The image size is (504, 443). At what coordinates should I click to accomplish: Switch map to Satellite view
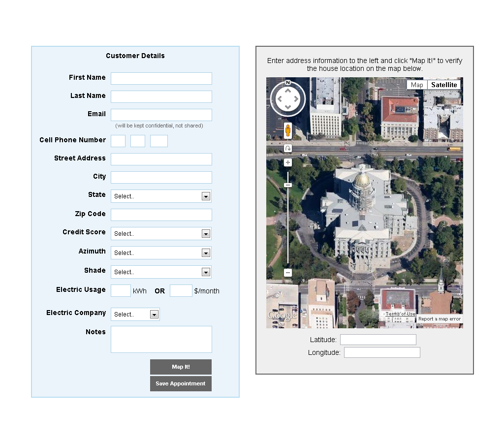[x=444, y=85]
